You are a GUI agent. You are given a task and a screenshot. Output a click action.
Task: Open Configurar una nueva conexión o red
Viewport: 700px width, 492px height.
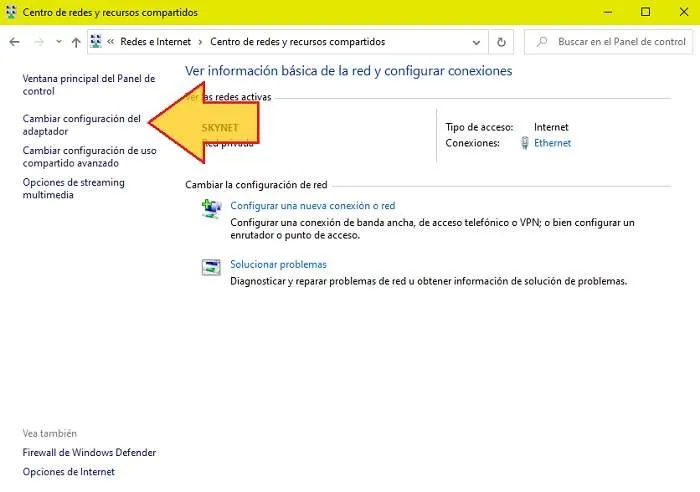coord(312,205)
